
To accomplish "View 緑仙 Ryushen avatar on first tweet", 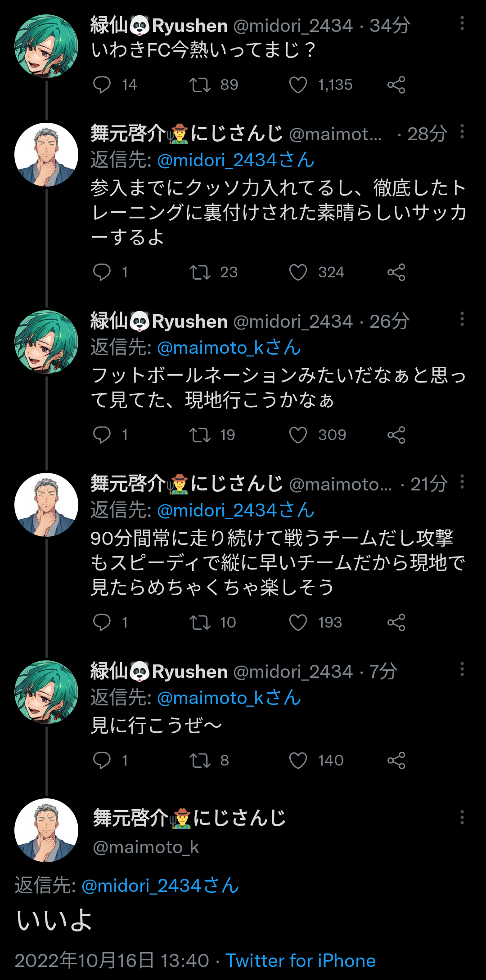I will tap(46, 46).
